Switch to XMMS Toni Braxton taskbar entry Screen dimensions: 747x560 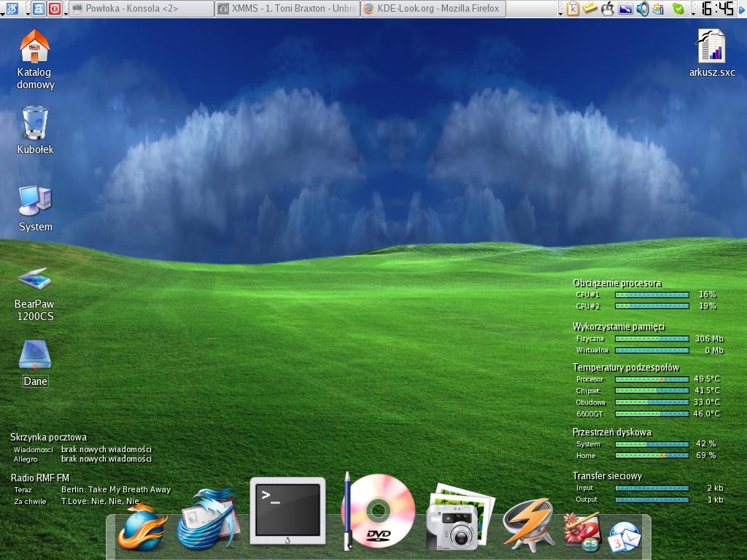click(x=287, y=9)
